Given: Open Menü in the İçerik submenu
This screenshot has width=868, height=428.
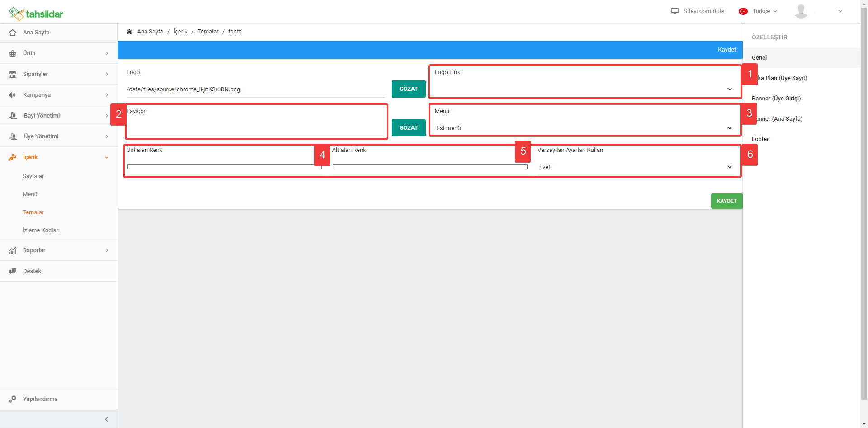Looking at the screenshot, I should pos(30,194).
